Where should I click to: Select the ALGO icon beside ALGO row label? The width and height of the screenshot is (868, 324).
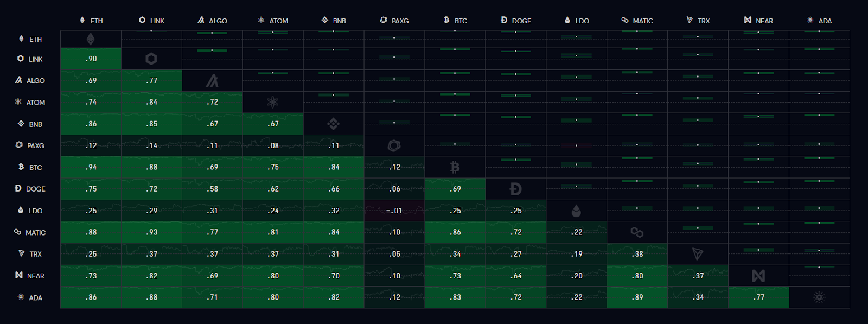coord(18,80)
